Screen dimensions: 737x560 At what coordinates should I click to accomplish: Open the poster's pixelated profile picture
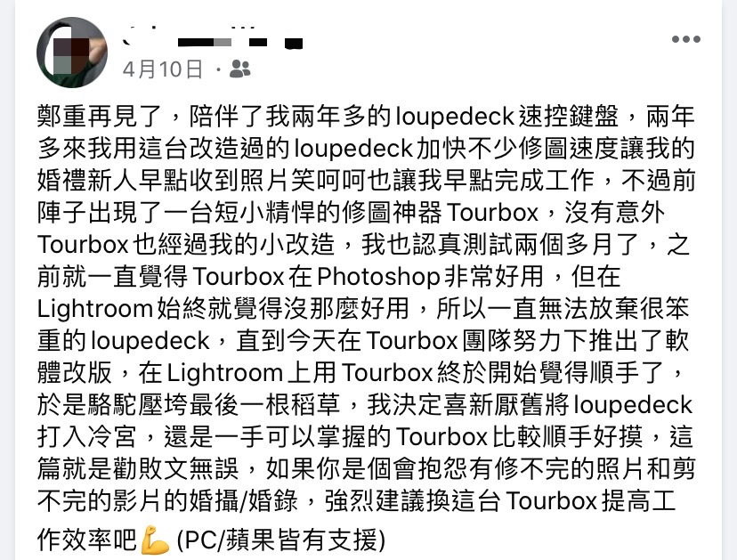tap(72, 53)
